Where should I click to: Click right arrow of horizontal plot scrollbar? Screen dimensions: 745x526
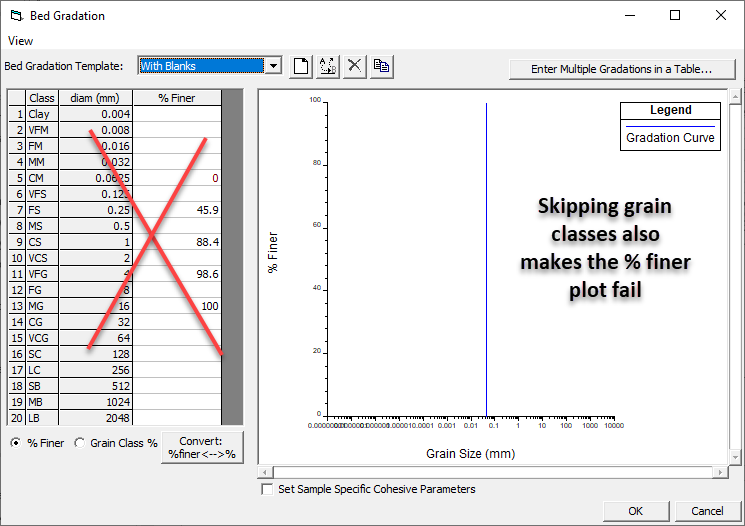pyautogui.click(x=720, y=472)
